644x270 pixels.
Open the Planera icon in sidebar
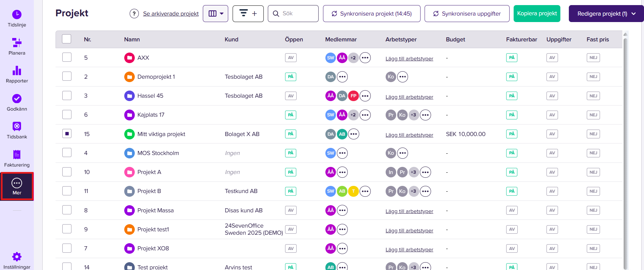pos(17,42)
